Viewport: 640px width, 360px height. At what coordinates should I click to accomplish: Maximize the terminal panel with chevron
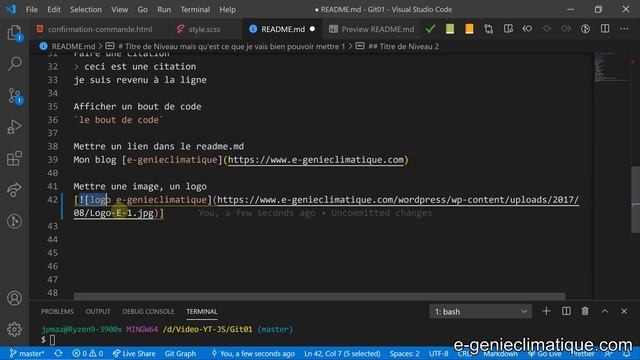pyautogui.click(x=604, y=311)
